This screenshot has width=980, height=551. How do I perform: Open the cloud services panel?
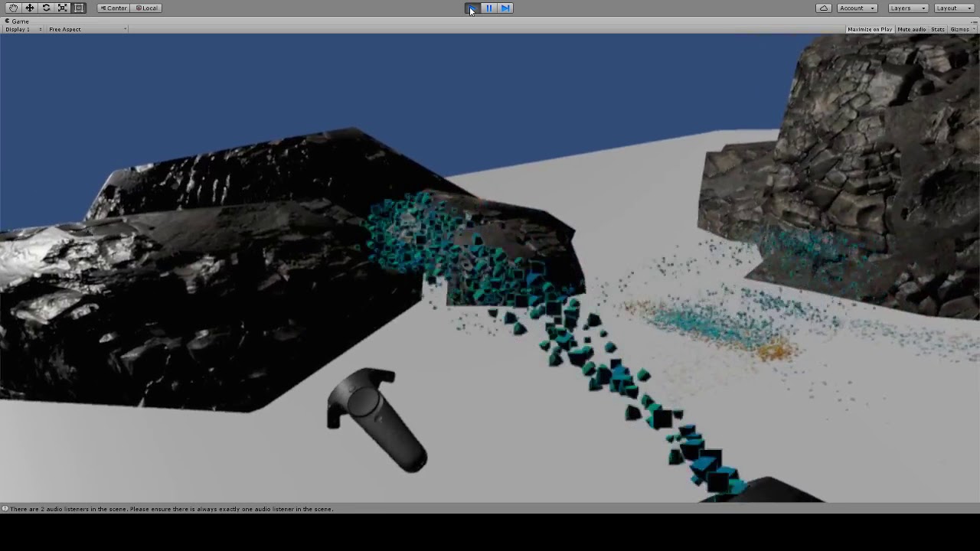824,8
